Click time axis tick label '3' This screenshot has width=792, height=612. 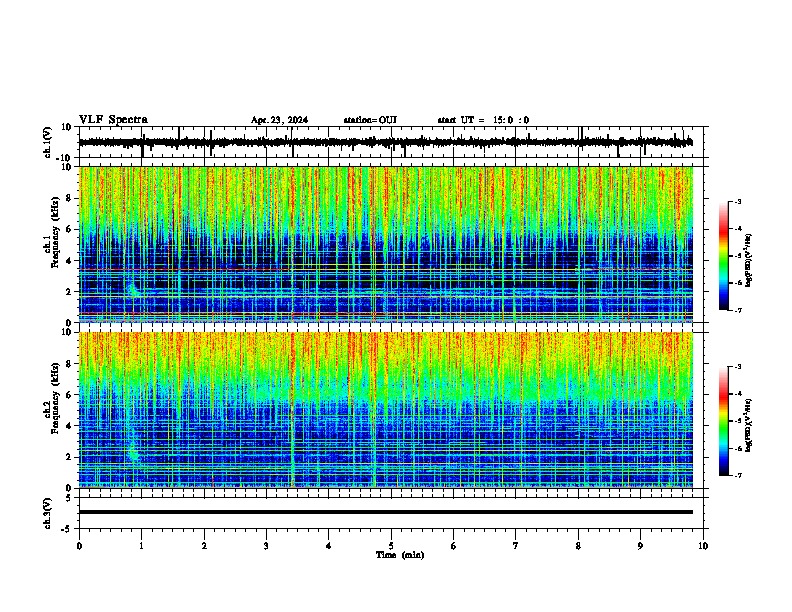[x=266, y=546]
